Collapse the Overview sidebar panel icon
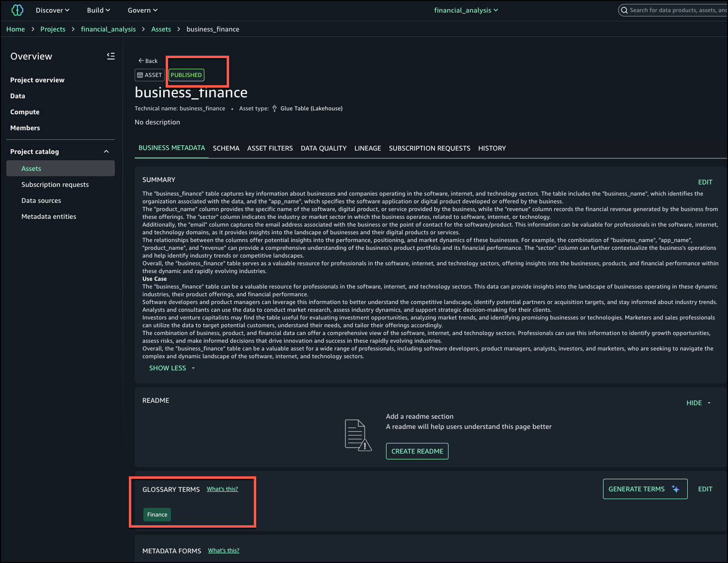This screenshot has width=728, height=563. point(111,56)
